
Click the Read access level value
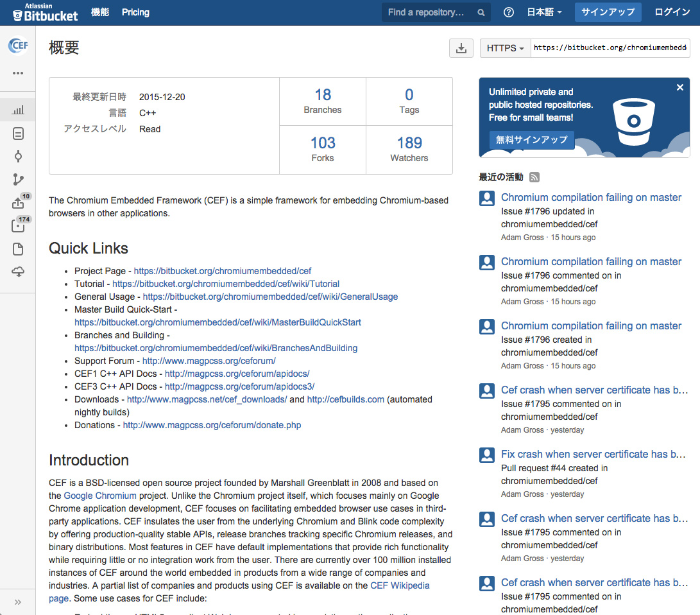coord(149,129)
